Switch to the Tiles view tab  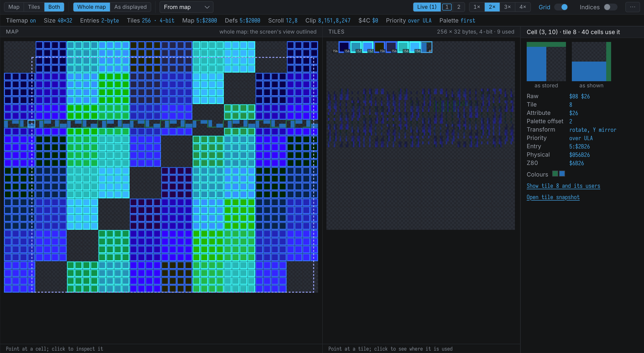(34, 7)
